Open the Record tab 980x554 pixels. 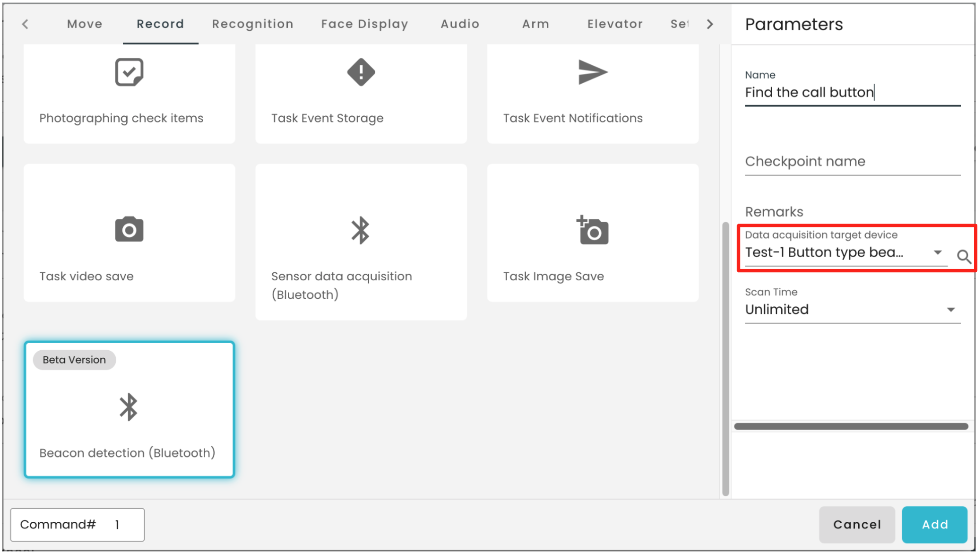point(160,24)
